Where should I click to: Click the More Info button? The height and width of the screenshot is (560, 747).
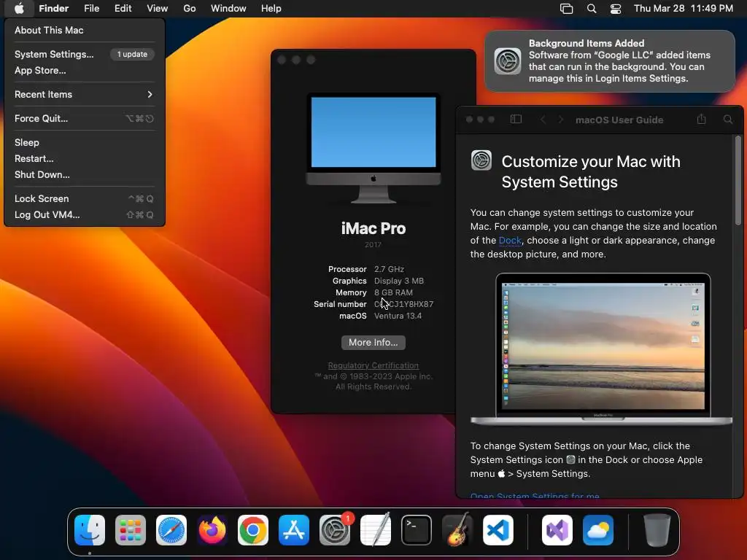click(x=373, y=343)
